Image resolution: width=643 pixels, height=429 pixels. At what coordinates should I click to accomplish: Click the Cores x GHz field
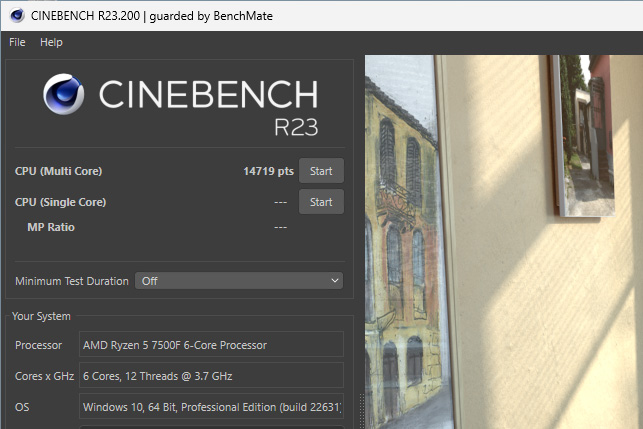click(x=211, y=376)
